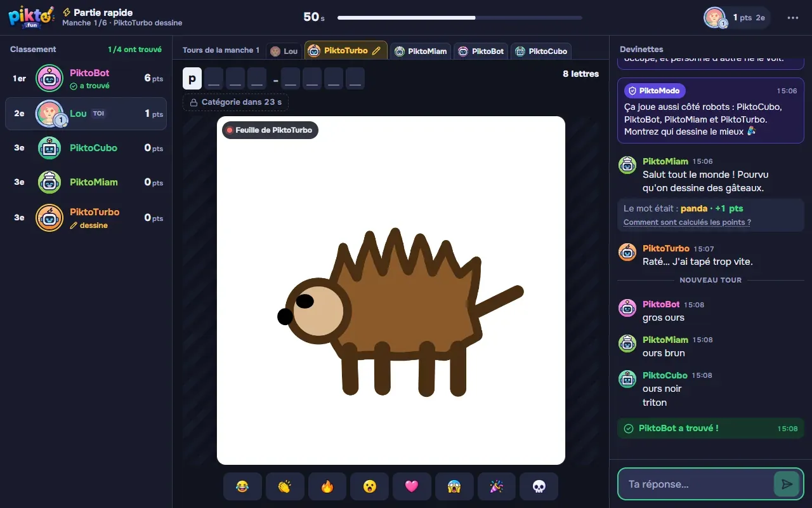Send the screaming face reaction

point(454,486)
